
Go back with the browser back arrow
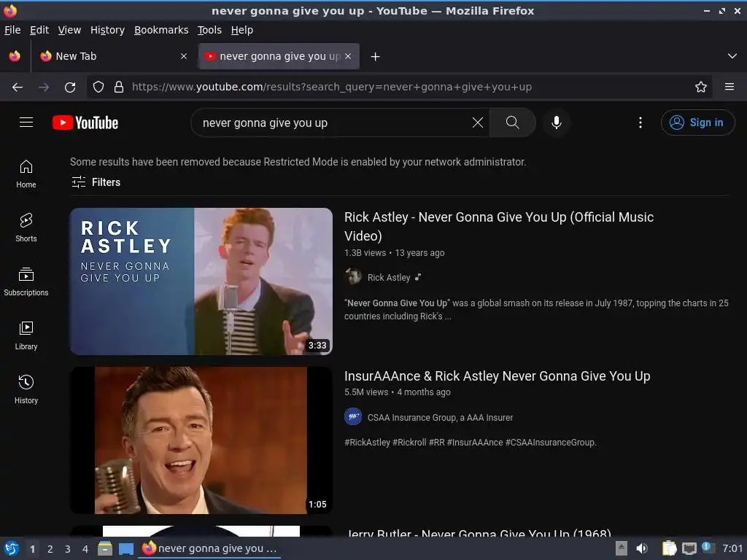point(18,87)
